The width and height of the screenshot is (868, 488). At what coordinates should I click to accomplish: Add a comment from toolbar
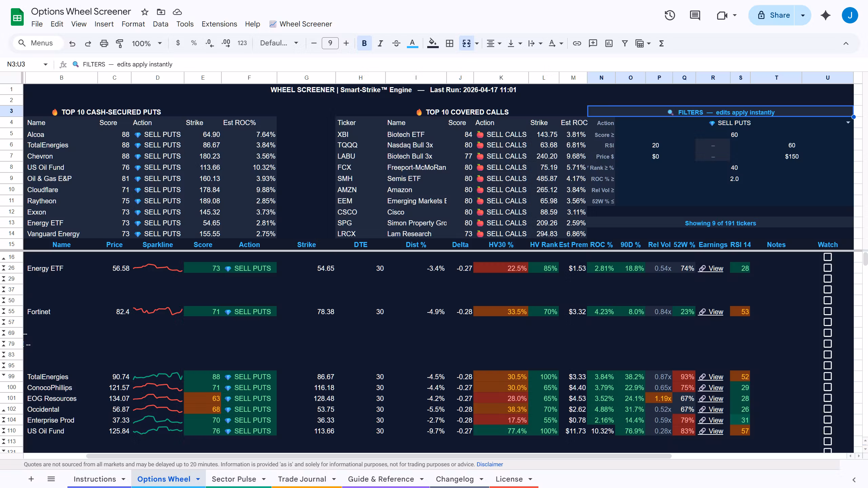(593, 43)
